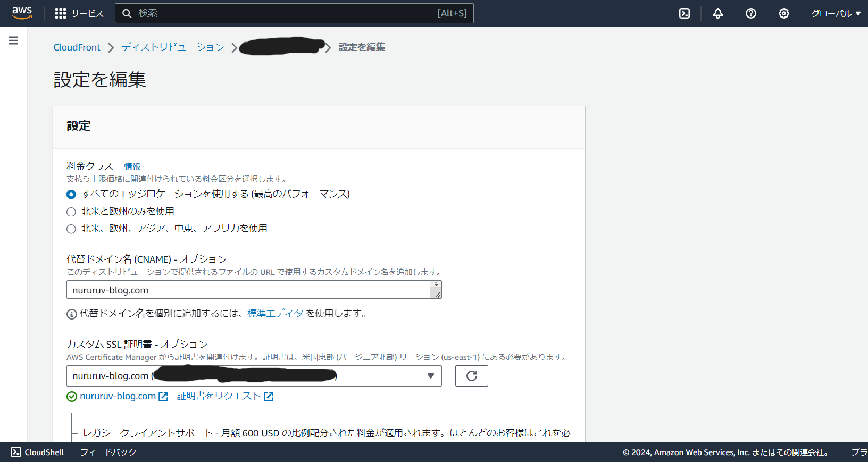
Task: Open the hamburger side navigation menu
Action: 13,40
